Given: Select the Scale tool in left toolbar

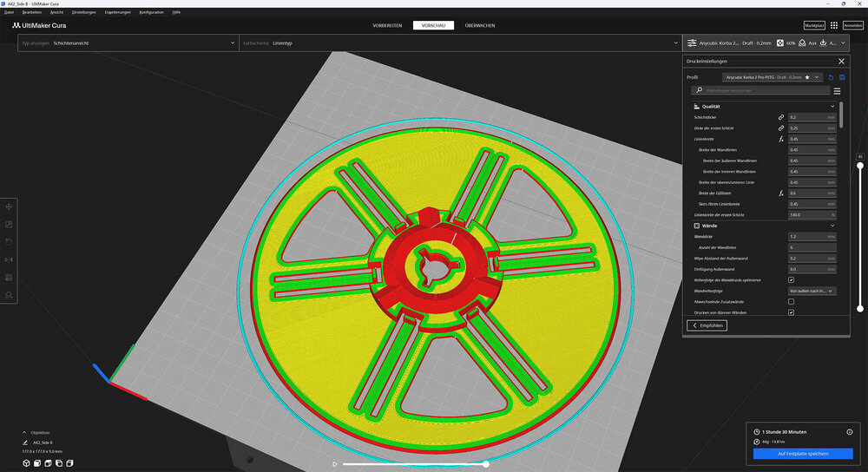Looking at the screenshot, I should click(9, 224).
